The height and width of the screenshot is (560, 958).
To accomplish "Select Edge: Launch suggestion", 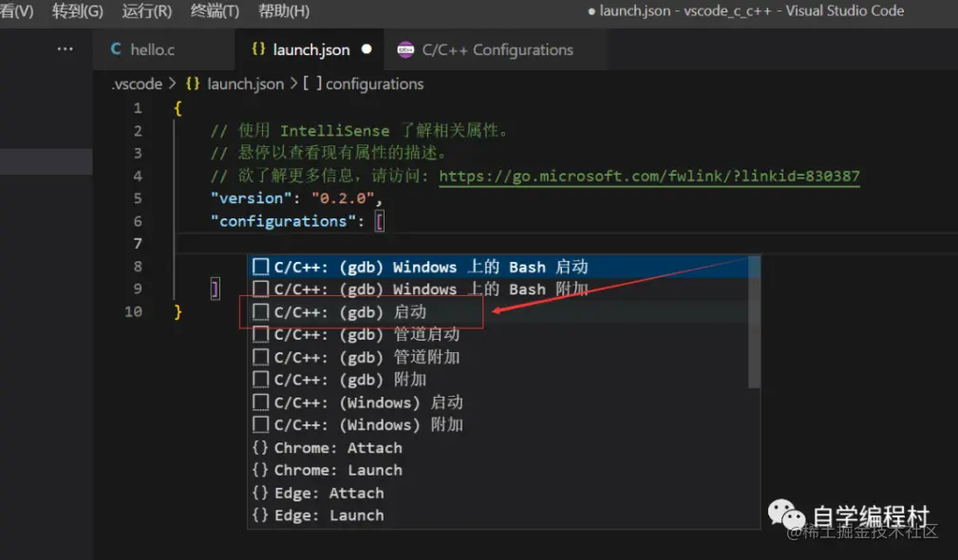I will (498, 515).
